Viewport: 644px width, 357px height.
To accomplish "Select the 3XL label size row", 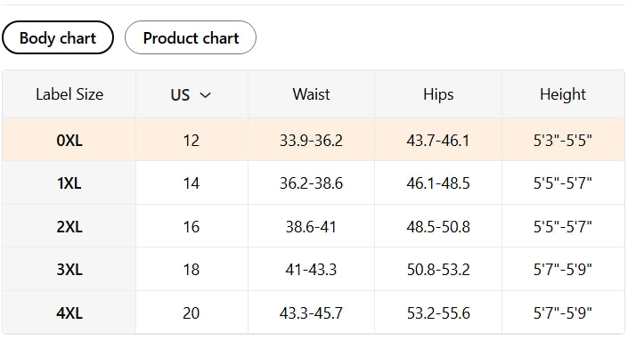I will tap(69, 269).
